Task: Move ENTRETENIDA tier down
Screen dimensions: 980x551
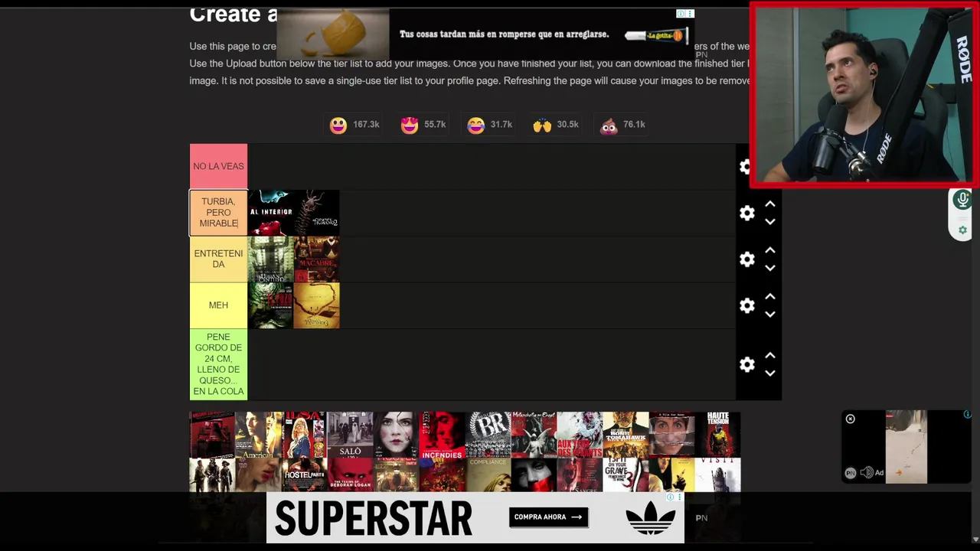Action: [x=770, y=268]
